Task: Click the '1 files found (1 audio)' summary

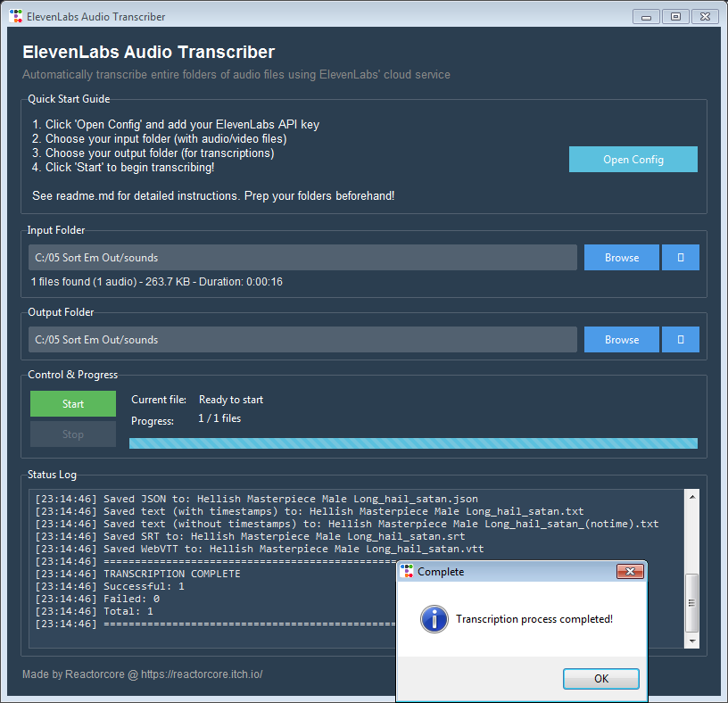Action: [156, 282]
